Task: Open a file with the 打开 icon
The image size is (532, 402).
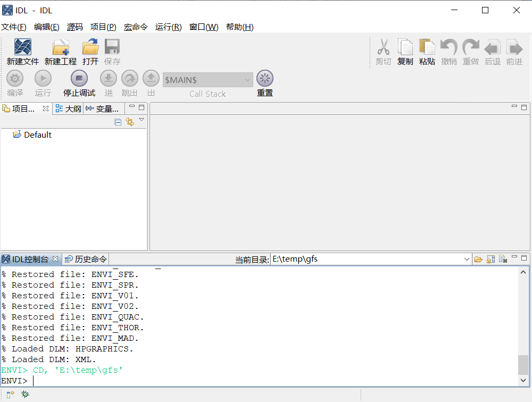Action: pos(90,47)
